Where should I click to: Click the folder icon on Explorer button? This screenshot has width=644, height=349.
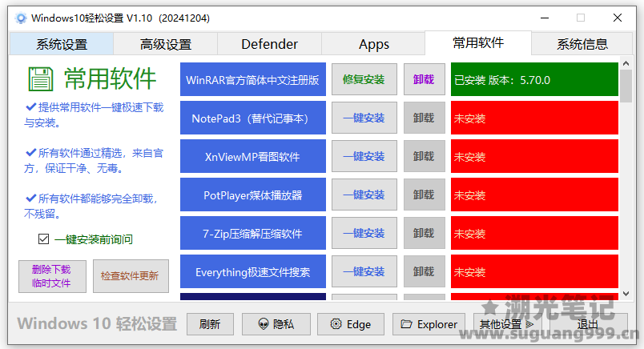tap(407, 324)
